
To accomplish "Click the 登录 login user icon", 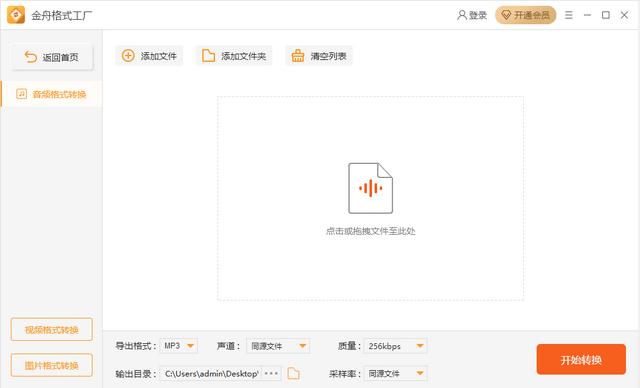I will 462,15.
